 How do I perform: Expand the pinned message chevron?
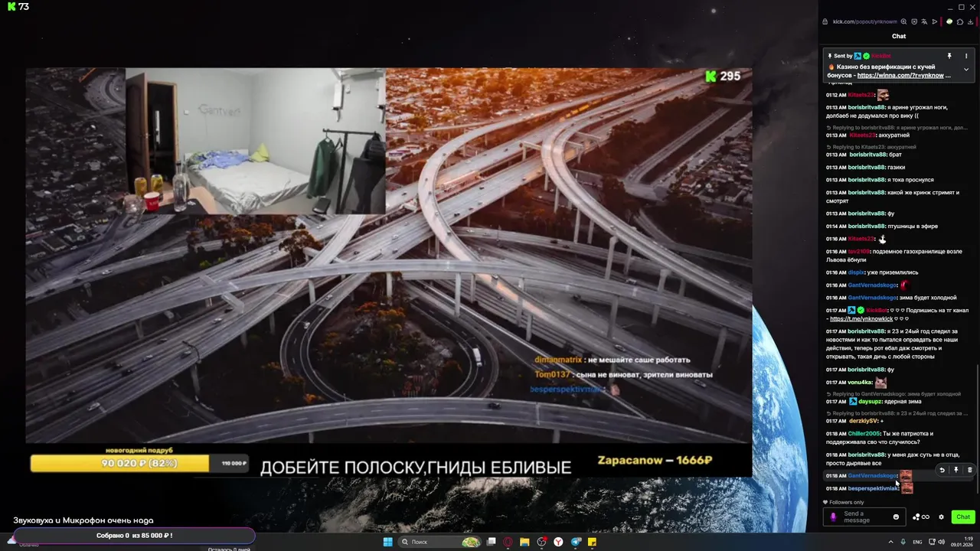[x=965, y=70]
